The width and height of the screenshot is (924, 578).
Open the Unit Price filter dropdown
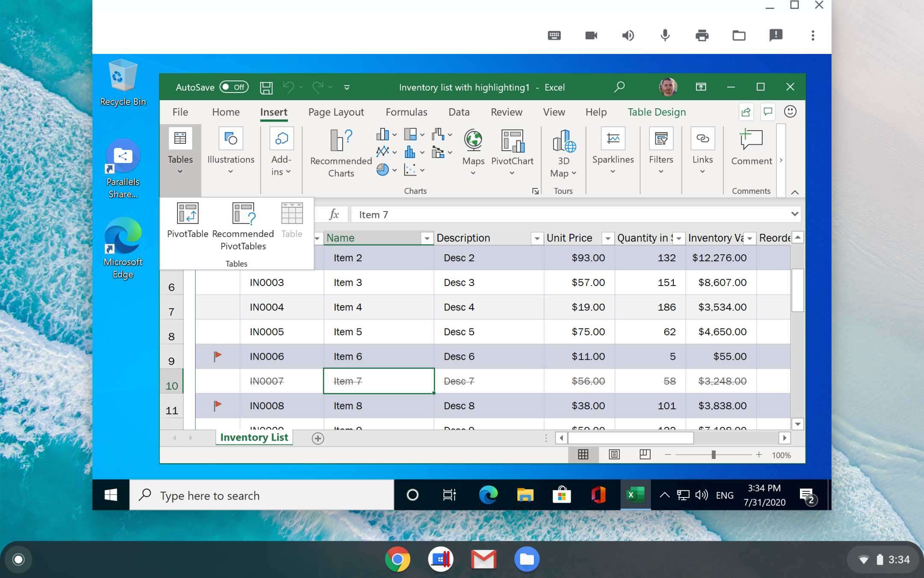point(607,238)
